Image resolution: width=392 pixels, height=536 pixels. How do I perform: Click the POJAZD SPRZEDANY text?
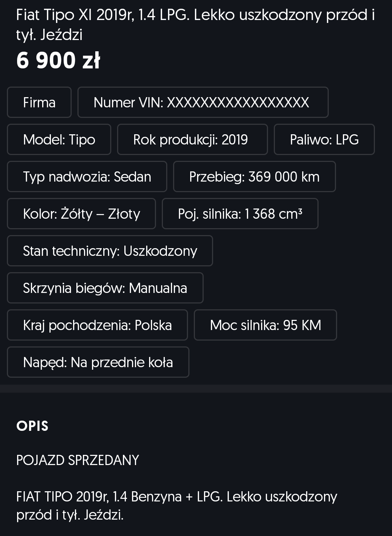pyautogui.click(x=77, y=460)
